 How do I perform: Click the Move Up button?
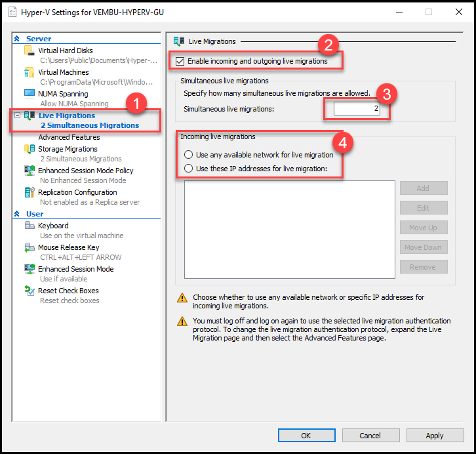click(x=424, y=228)
